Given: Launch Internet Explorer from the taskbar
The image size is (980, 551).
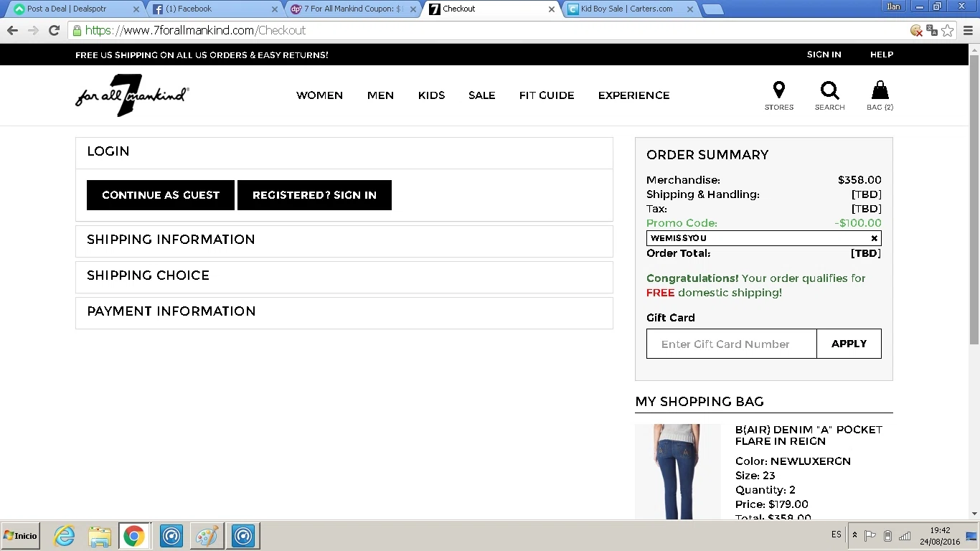Looking at the screenshot, I should coord(65,536).
